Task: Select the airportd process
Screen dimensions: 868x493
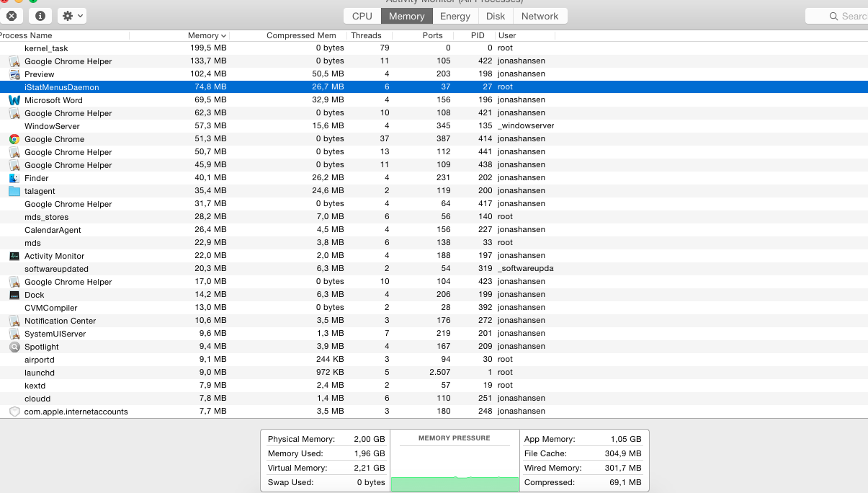Action: tap(434, 360)
